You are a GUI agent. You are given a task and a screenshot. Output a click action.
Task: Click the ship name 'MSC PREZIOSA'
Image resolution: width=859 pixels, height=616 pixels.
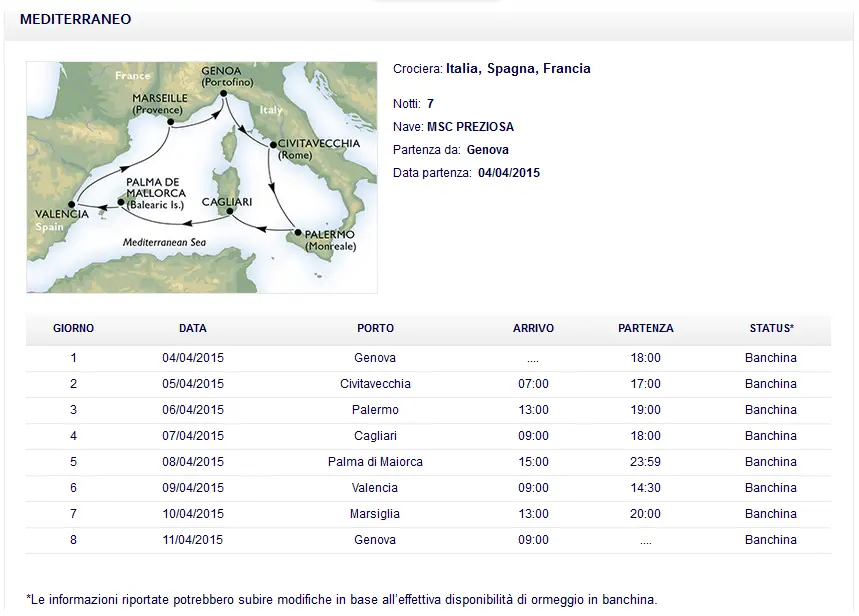[470, 127]
